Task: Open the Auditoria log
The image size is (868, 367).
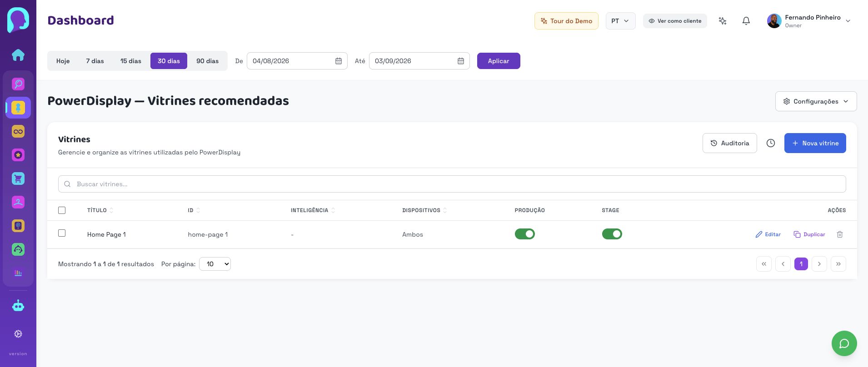Action: [730, 143]
